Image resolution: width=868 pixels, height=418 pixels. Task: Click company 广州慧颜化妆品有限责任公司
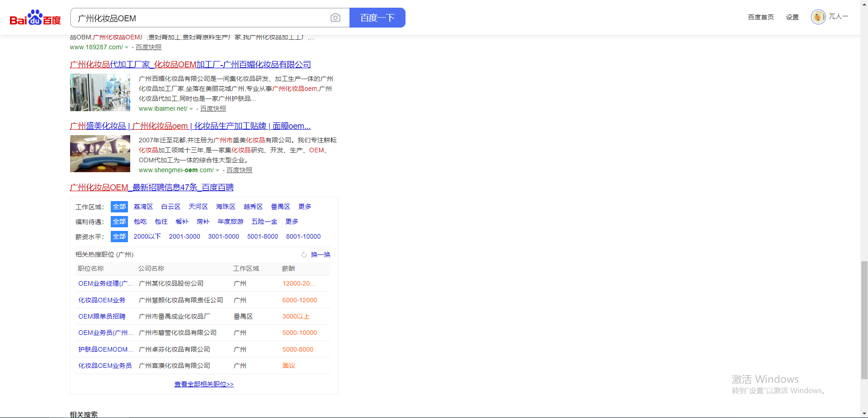click(181, 300)
